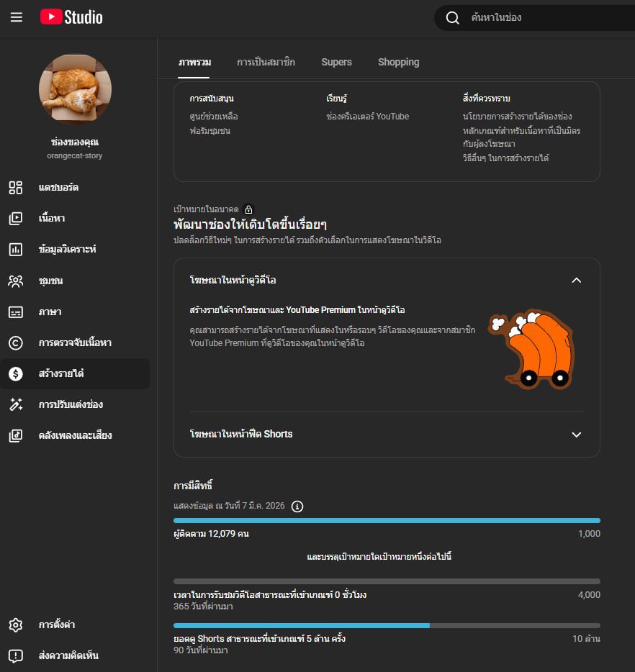Click the การปรับแต่งช่อง magic wand icon

coord(16,404)
